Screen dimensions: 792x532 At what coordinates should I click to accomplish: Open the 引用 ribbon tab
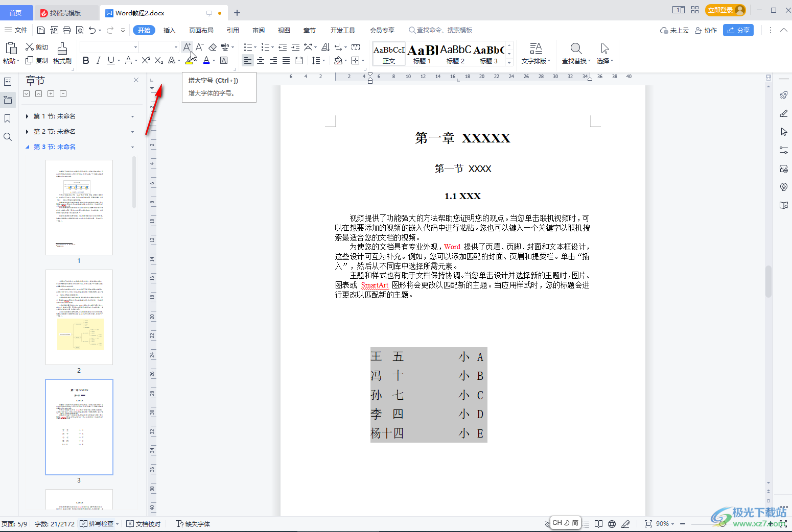(x=233, y=30)
